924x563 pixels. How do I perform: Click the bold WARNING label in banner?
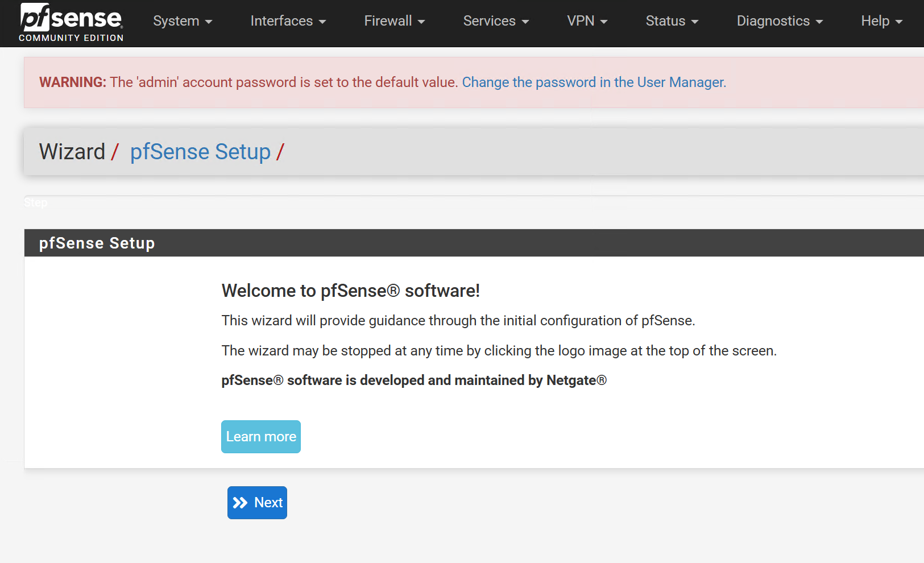pyautogui.click(x=73, y=82)
